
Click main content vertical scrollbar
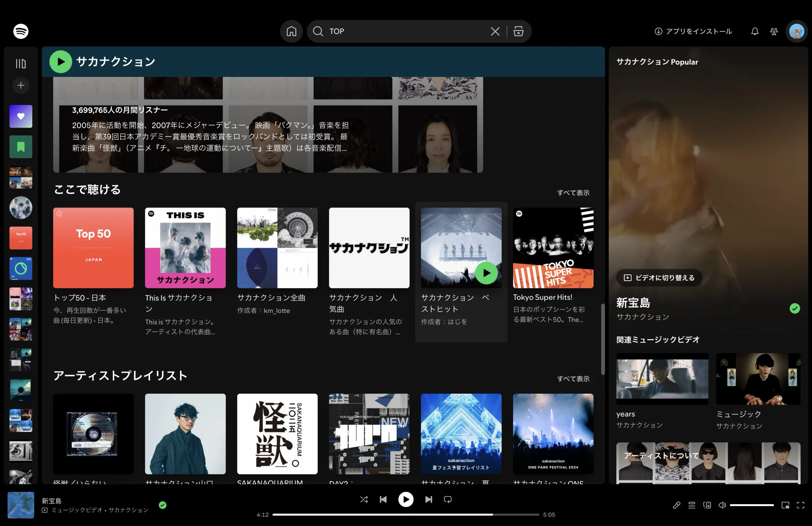[602, 339]
